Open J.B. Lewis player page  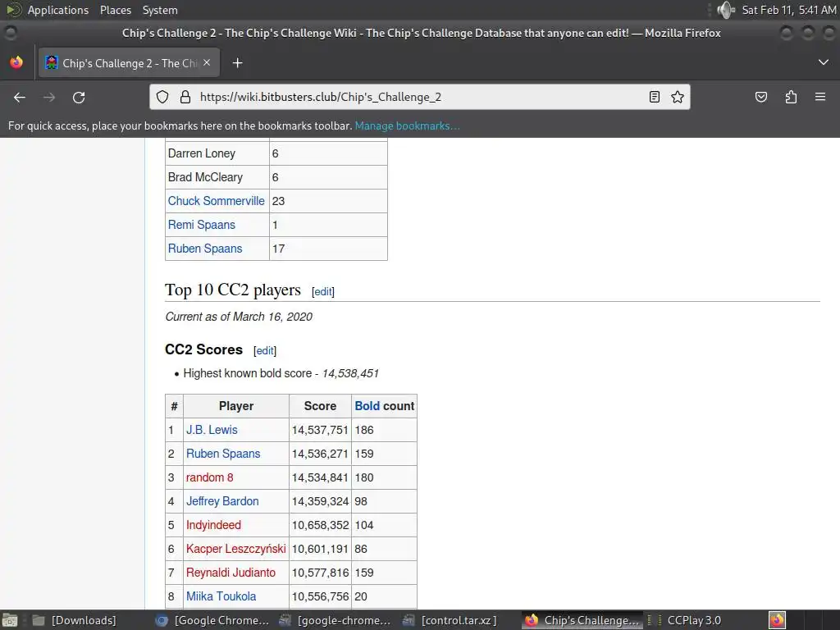(x=212, y=430)
